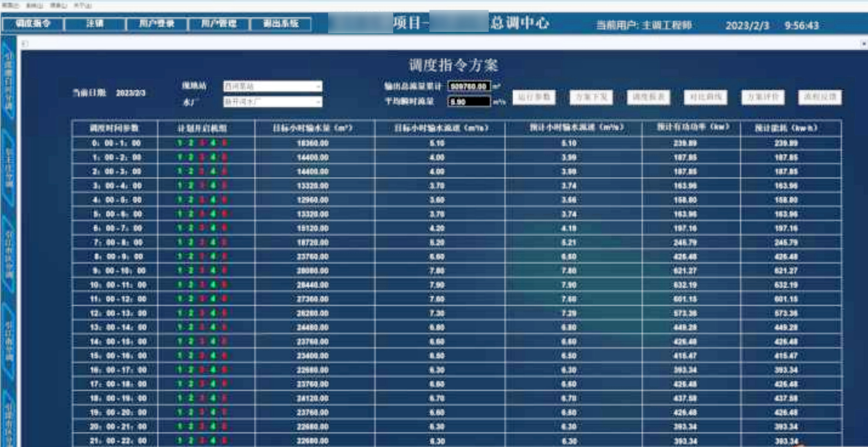Click the 注销 logout tab
This screenshot has height=447, width=868.
[x=95, y=23]
